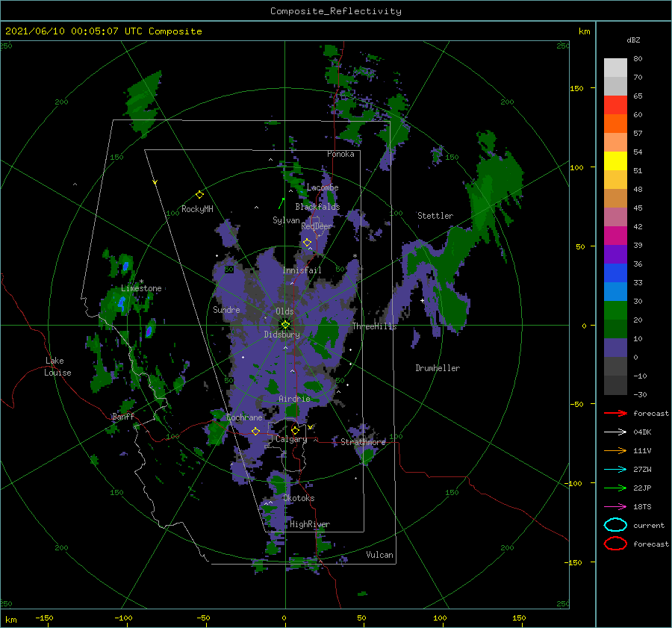Screen dimensions: 672x628
Task: Click the RedDeer city label
Action: coord(317,226)
